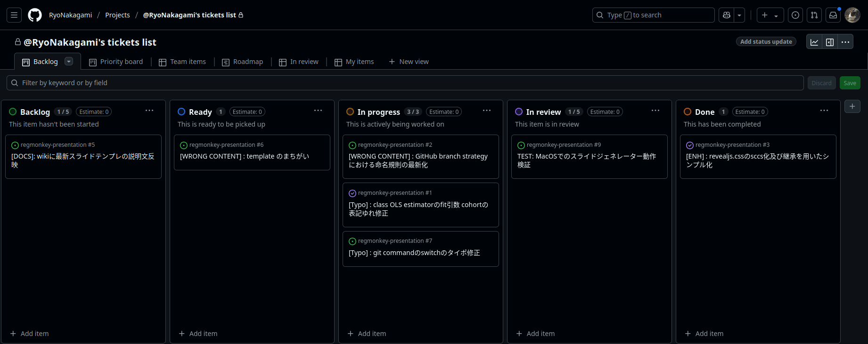Focus the filter by keyword field
The width and height of the screenshot is (868, 344).
pyautogui.click(x=405, y=83)
